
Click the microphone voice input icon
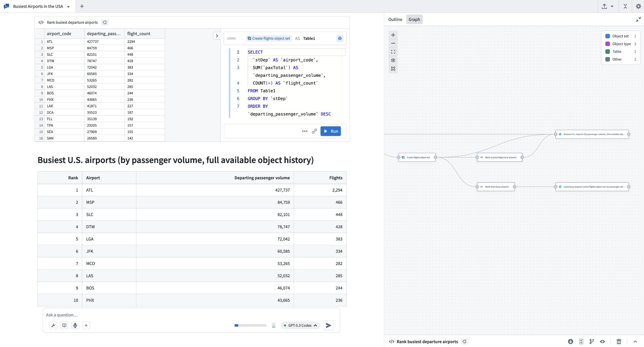(75, 325)
